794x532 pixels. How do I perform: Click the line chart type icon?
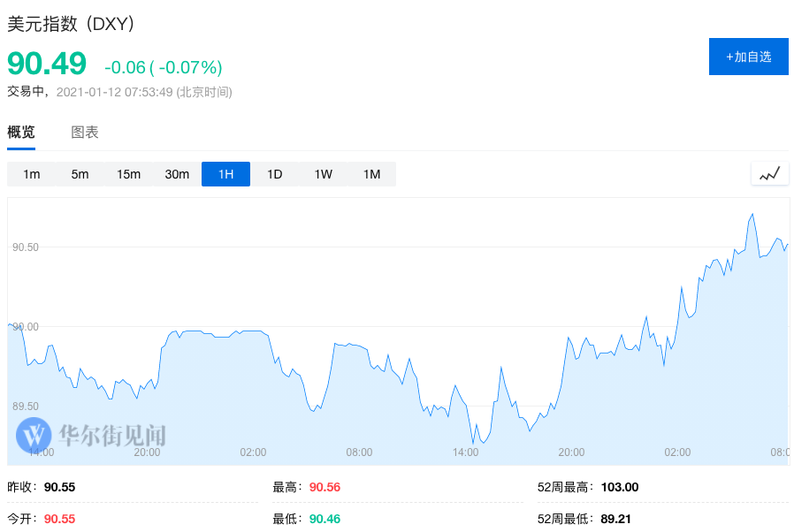click(x=769, y=174)
